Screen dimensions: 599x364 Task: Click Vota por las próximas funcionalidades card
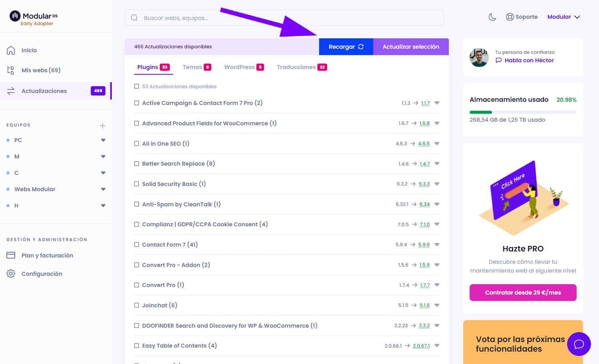pyautogui.click(x=523, y=342)
